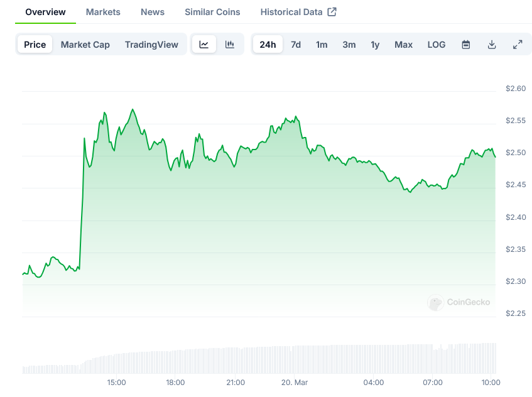Show the Max time range
Image resolution: width=532 pixels, height=397 pixels.
(403, 45)
